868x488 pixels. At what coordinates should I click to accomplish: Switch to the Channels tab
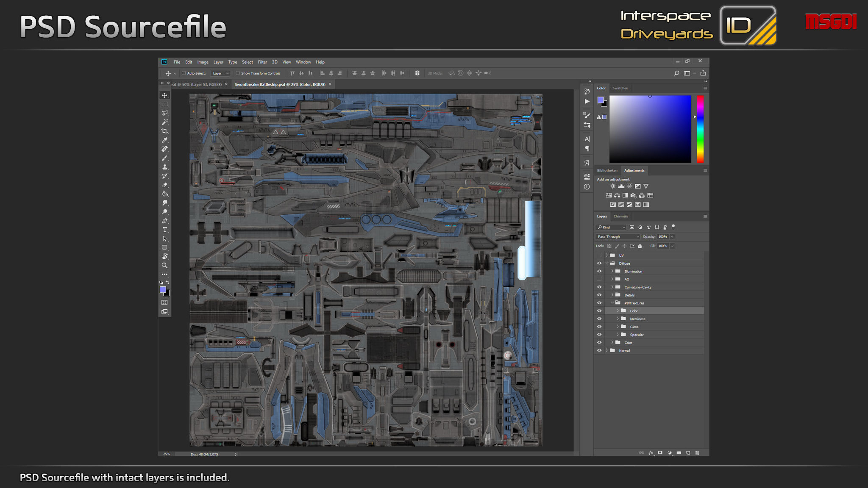620,216
